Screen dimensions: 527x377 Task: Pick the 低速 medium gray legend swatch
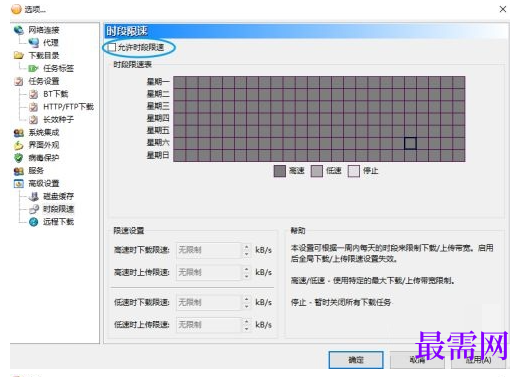(317, 171)
